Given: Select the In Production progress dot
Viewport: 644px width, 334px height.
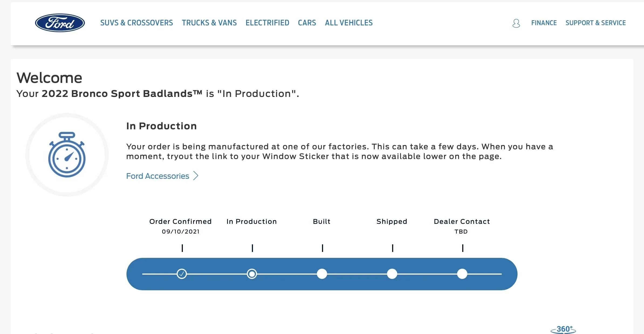Looking at the screenshot, I should [x=252, y=274].
